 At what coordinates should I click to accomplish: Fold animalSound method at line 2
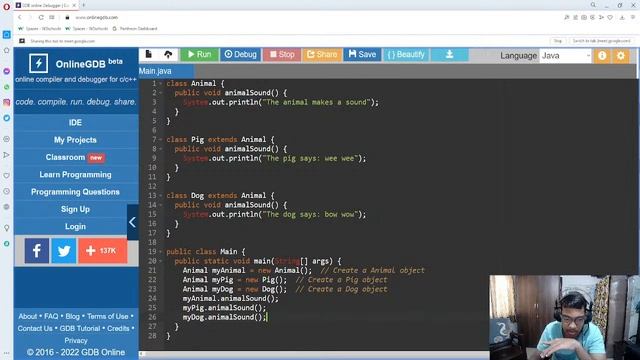click(160, 93)
